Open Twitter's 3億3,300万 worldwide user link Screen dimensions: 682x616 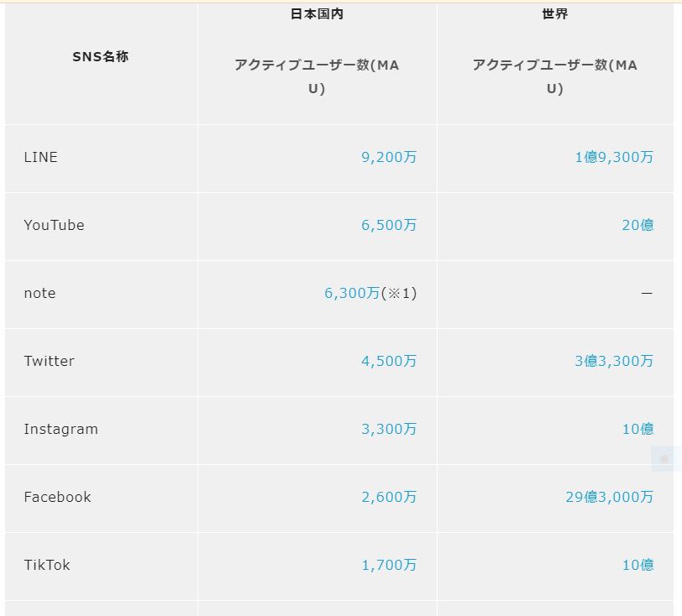click(614, 361)
